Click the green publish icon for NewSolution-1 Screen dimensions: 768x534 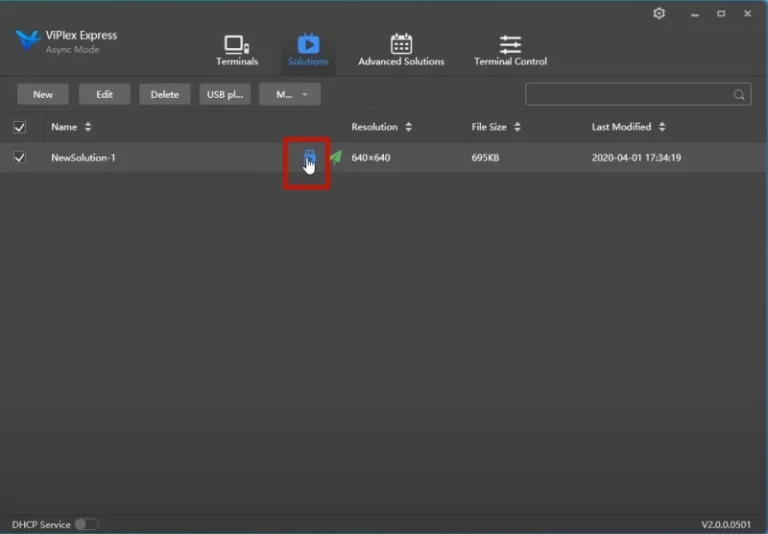coord(336,157)
